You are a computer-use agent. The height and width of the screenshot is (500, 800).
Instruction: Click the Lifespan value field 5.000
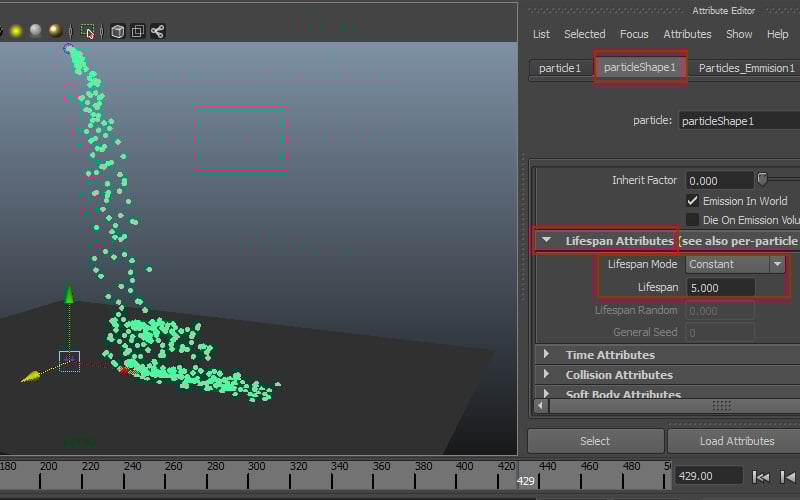pos(720,288)
